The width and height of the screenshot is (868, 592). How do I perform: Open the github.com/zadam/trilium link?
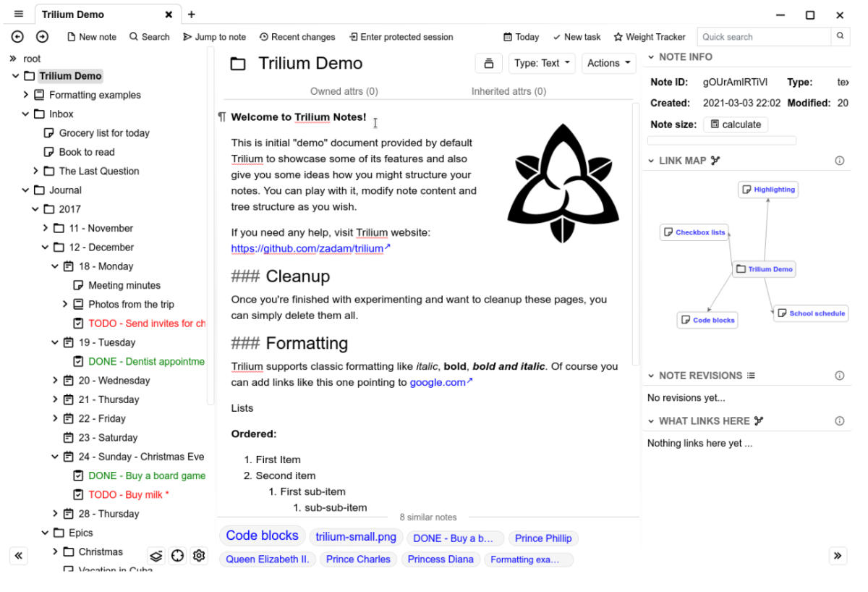point(310,248)
